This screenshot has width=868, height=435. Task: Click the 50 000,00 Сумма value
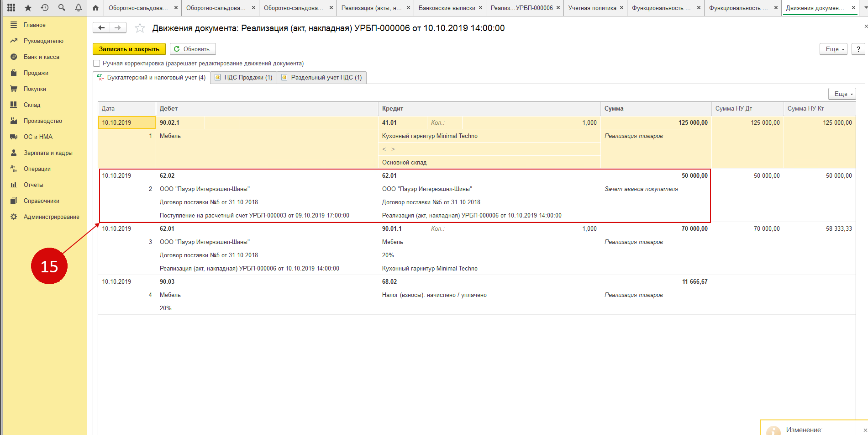694,175
